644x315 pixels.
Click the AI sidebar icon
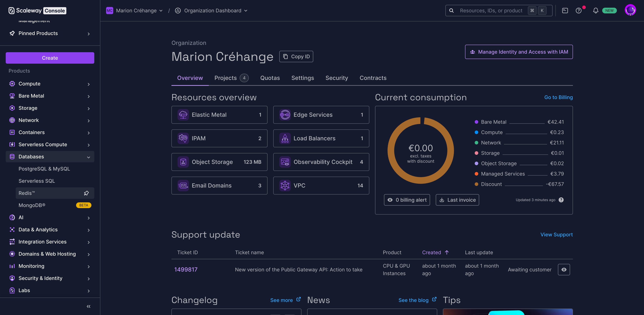12,217
